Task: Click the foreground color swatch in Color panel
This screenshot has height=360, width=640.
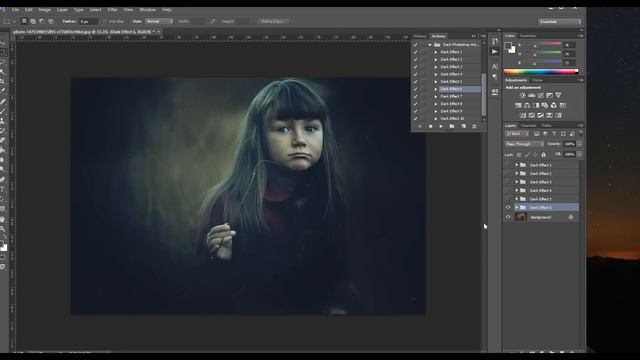Action: coord(508,46)
